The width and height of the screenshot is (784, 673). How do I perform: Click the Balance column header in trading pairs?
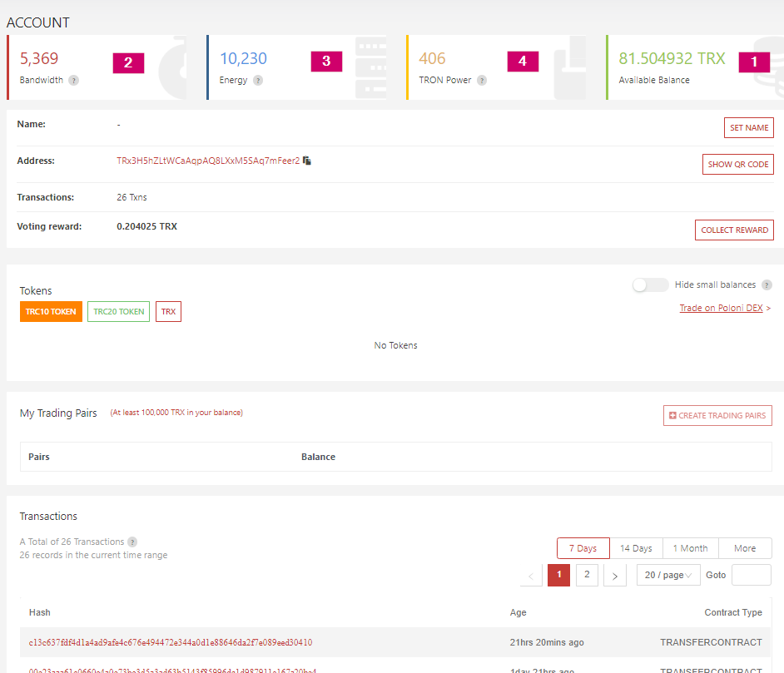318,457
